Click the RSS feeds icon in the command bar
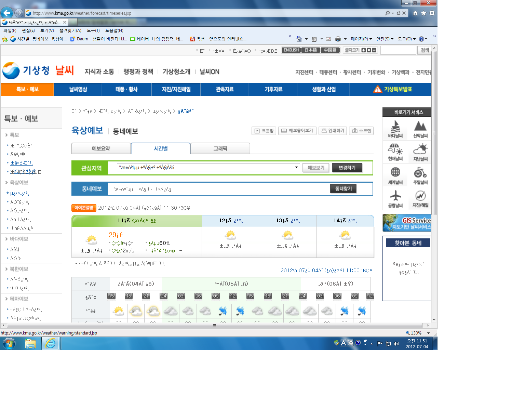525x420 pixels. 314,39
